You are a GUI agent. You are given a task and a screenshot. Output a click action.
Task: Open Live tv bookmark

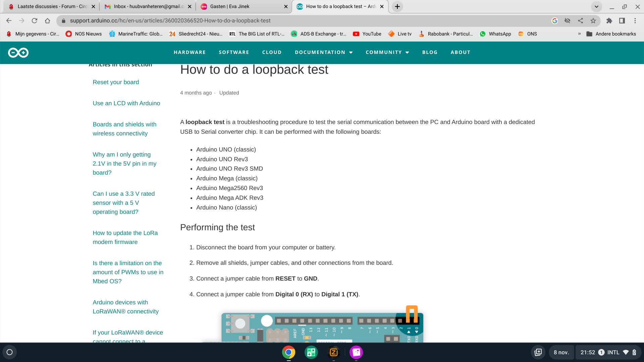point(400,34)
